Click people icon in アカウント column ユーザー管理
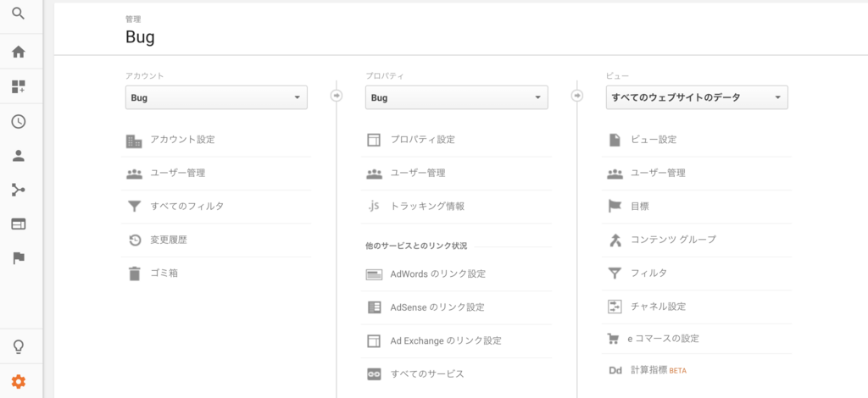 [x=135, y=174]
